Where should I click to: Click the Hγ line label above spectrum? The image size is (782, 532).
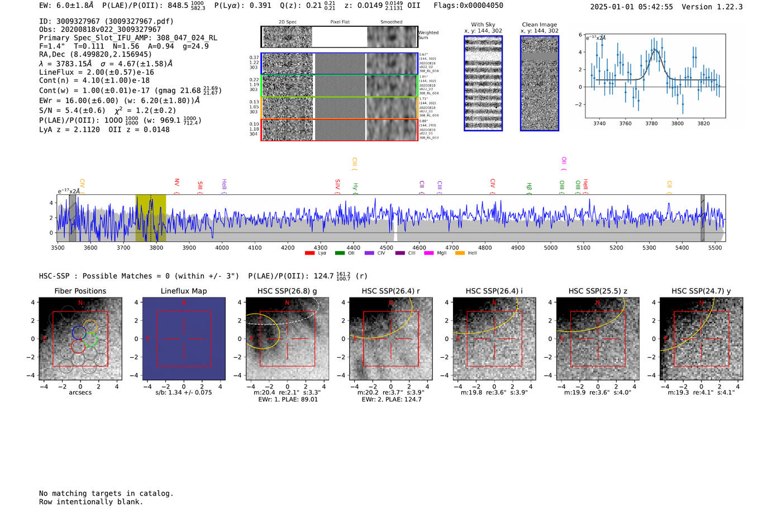click(355, 187)
